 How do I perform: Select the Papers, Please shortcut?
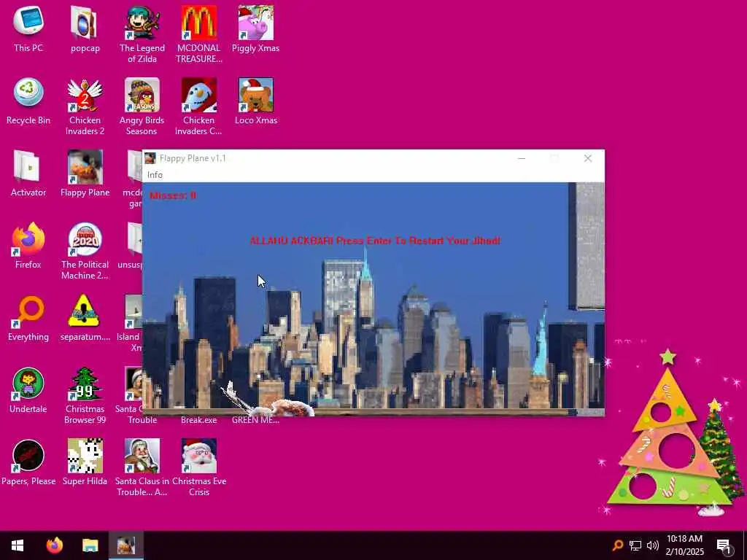(x=28, y=463)
